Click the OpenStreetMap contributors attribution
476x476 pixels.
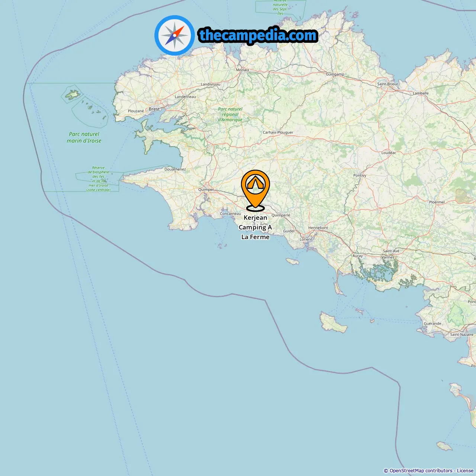tap(421, 470)
